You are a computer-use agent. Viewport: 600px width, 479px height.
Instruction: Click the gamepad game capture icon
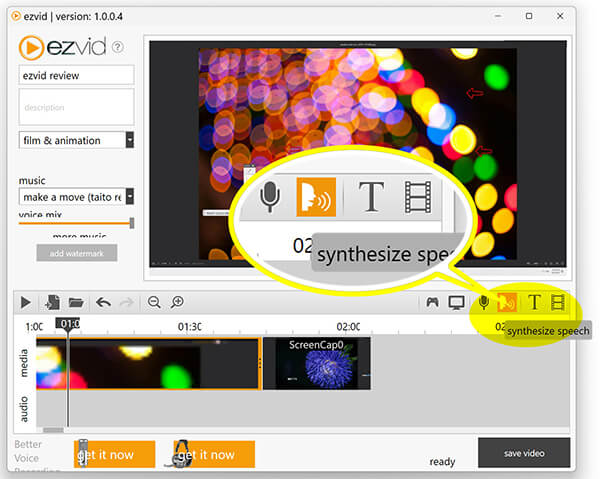[432, 302]
